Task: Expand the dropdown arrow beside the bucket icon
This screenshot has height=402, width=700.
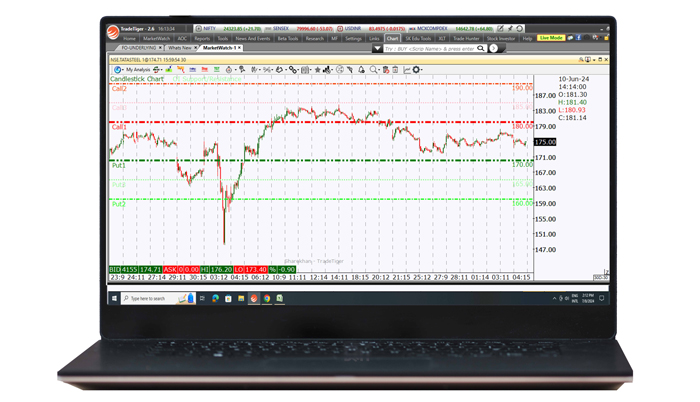Action: click(x=285, y=70)
